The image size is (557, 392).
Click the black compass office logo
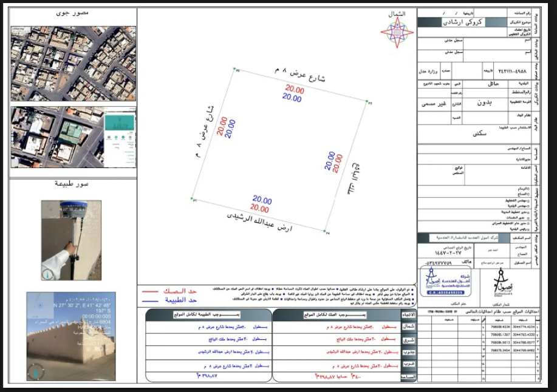click(x=502, y=282)
